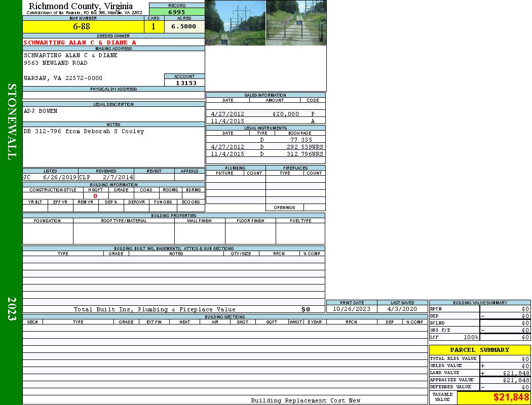Click the last saved date 4/3/2020
Screen dimensions: 532x405
tap(402, 309)
